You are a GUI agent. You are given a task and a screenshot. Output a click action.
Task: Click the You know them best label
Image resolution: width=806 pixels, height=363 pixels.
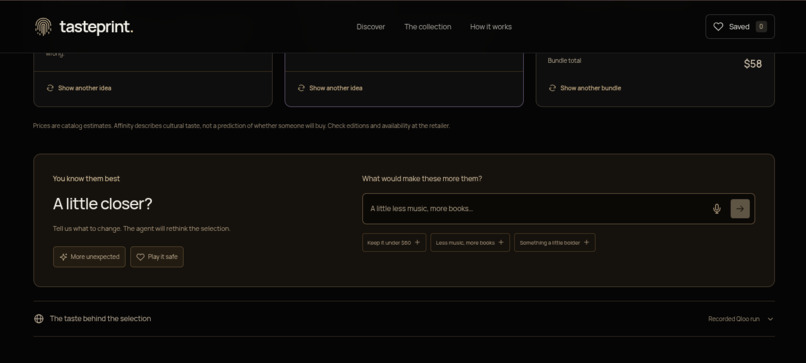(86, 178)
